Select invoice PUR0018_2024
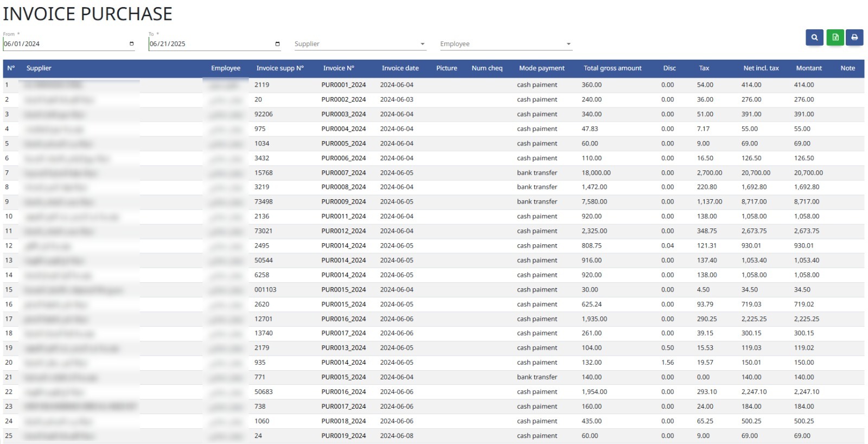 tap(343, 421)
